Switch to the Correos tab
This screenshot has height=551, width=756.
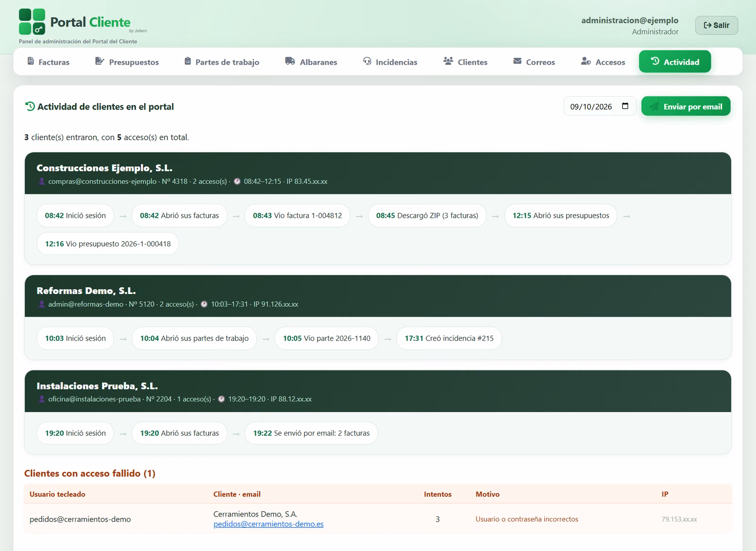534,62
